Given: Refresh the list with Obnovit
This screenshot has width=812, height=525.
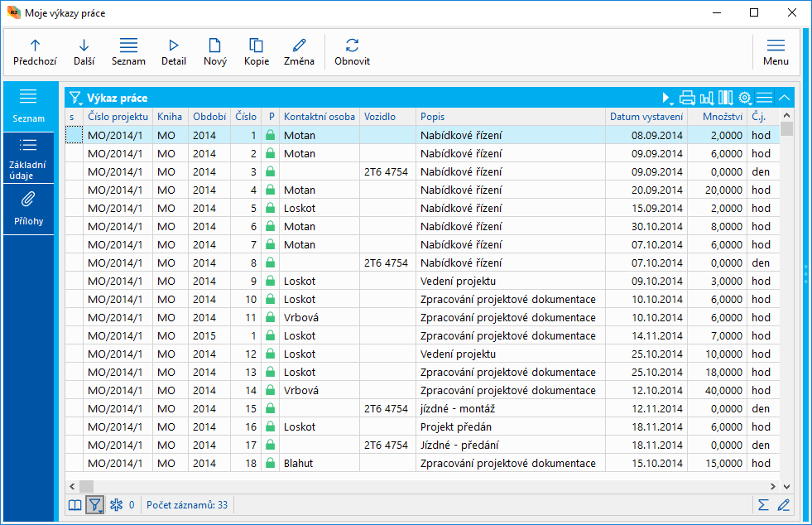Looking at the screenshot, I should pyautogui.click(x=352, y=46).
